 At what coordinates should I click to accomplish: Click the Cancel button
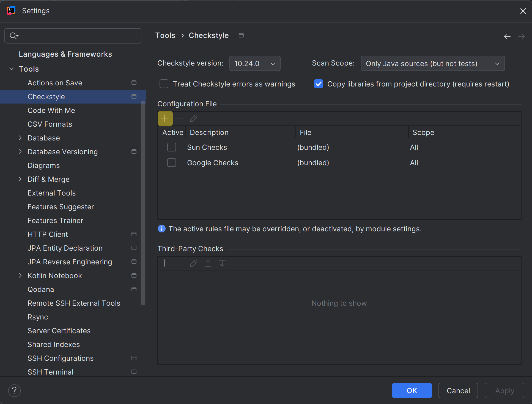tap(458, 391)
